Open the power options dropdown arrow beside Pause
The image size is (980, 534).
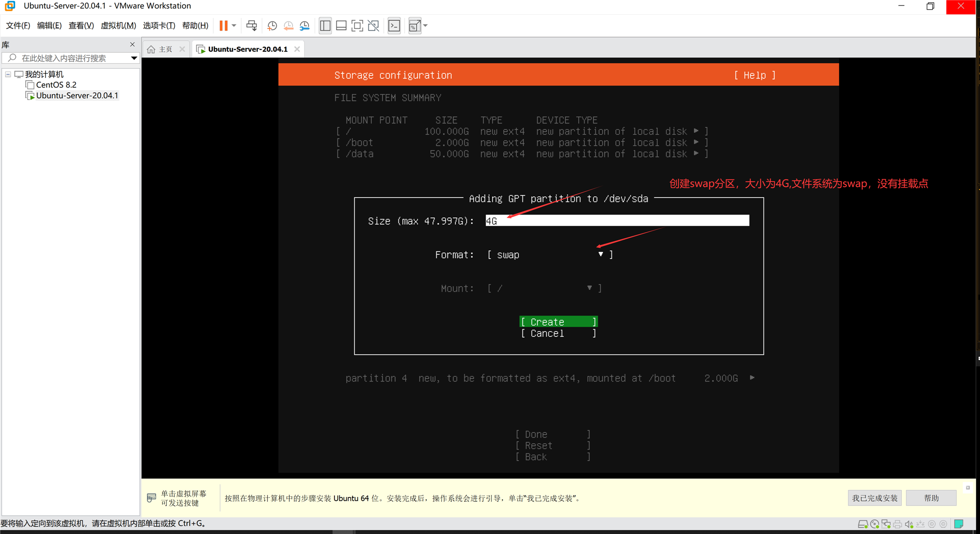click(x=234, y=25)
